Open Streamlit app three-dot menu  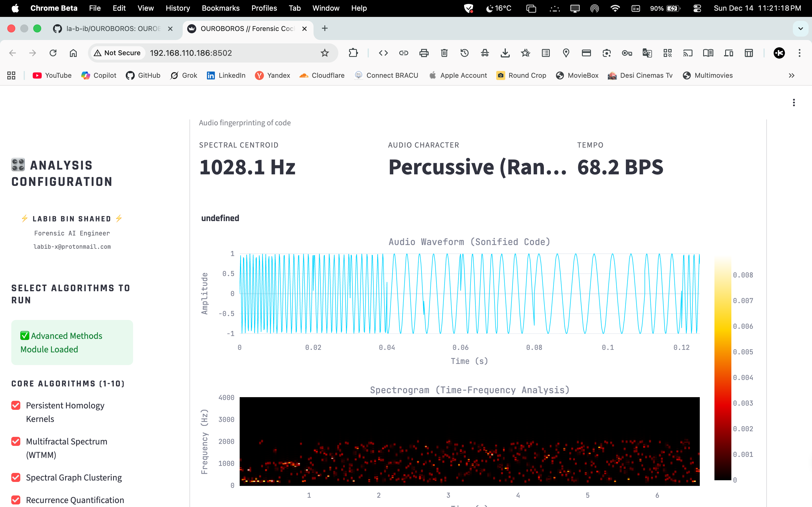click(x=794, y=103)
